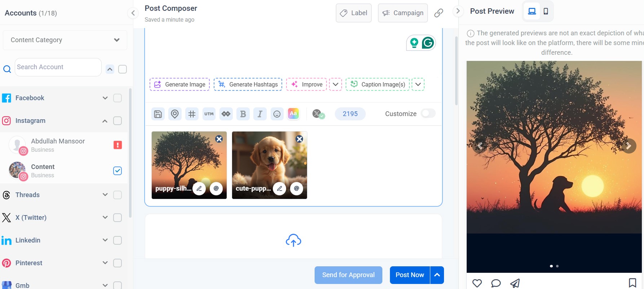The height and width of the screenshot is (289, 644).
Task: Tag users on the cute-puppy image
Action: (x=297, y=188)
